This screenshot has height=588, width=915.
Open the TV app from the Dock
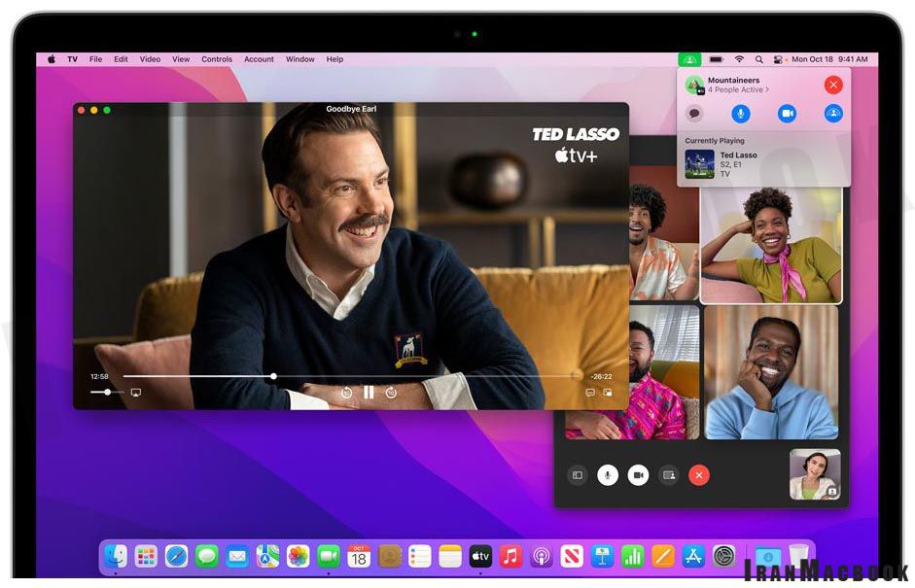point(479,557)
